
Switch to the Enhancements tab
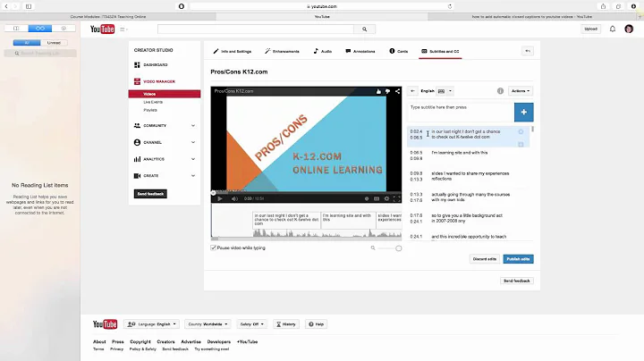click(x=282, y=51)
